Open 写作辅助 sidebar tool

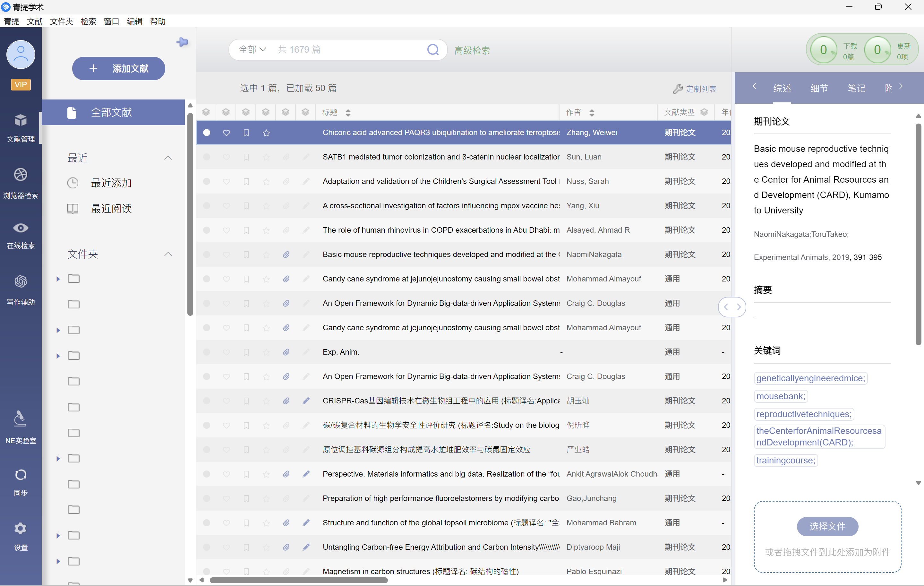tap(21, 290)
